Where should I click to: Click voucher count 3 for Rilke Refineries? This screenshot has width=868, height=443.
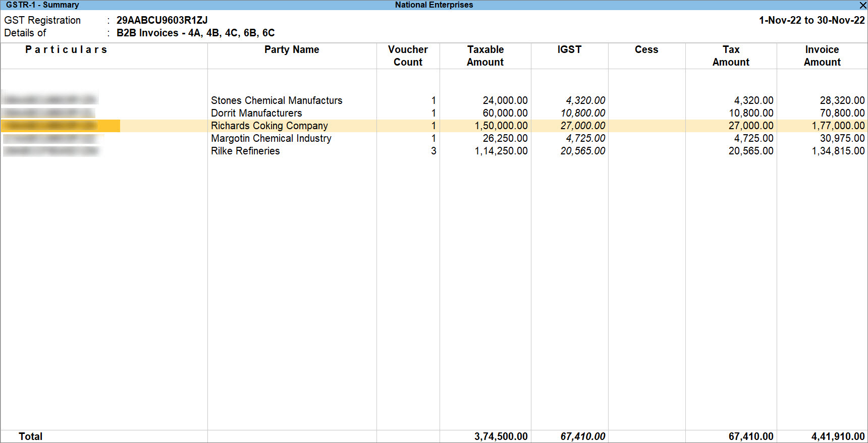[433, 151]
